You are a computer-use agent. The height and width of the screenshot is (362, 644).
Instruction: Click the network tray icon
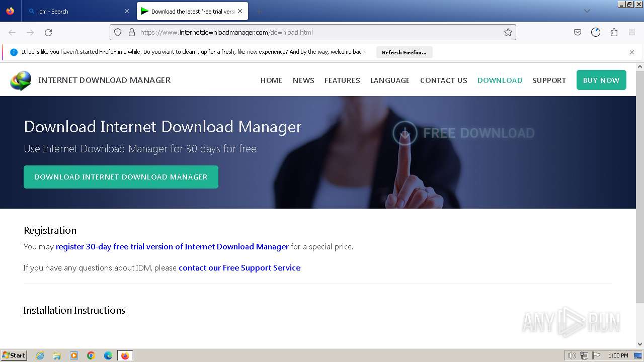click(x=584, y=355)
